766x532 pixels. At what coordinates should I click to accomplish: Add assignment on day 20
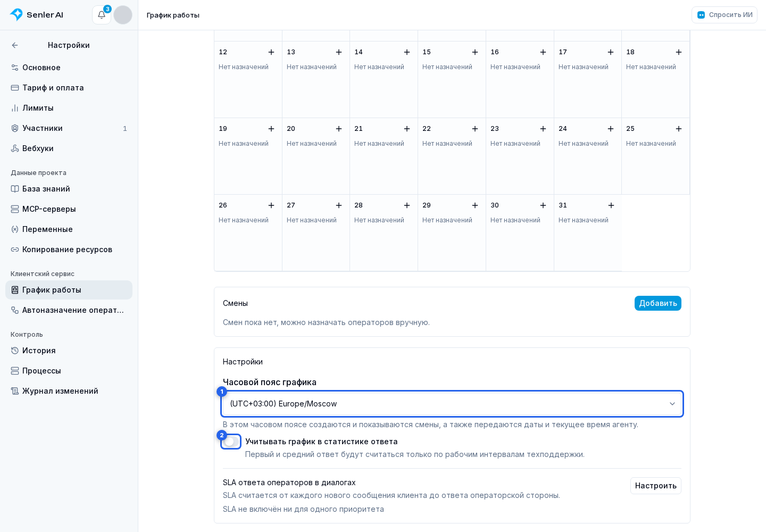339,129
